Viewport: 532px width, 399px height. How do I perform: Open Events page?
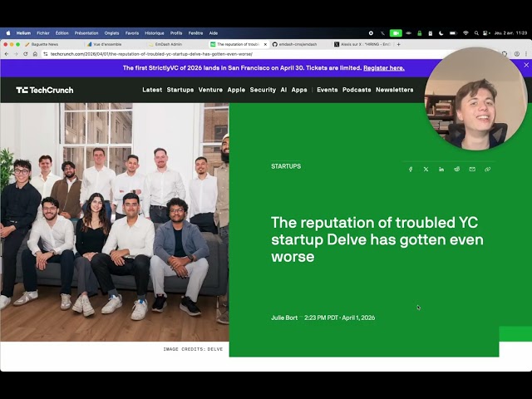(x=328, y=90)
